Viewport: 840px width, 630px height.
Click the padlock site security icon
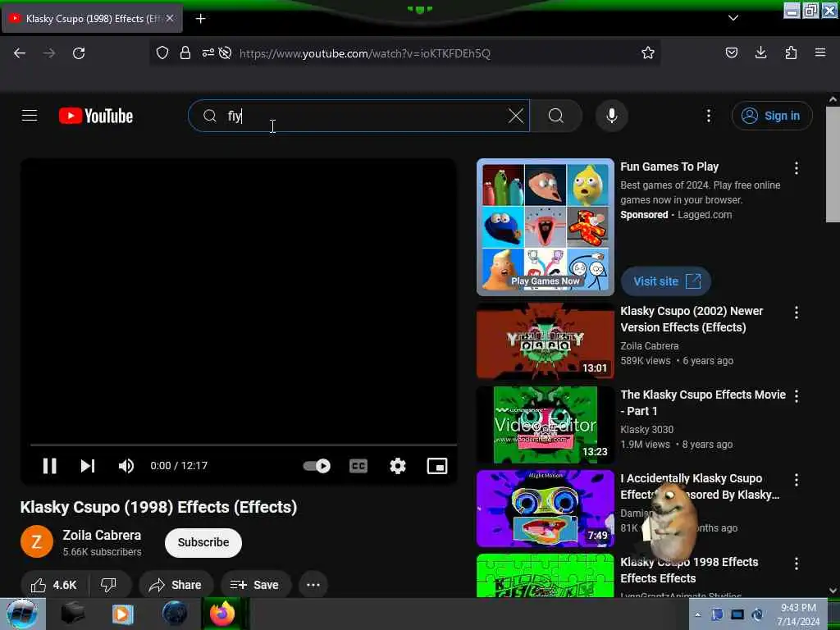[x=185, y=52]
